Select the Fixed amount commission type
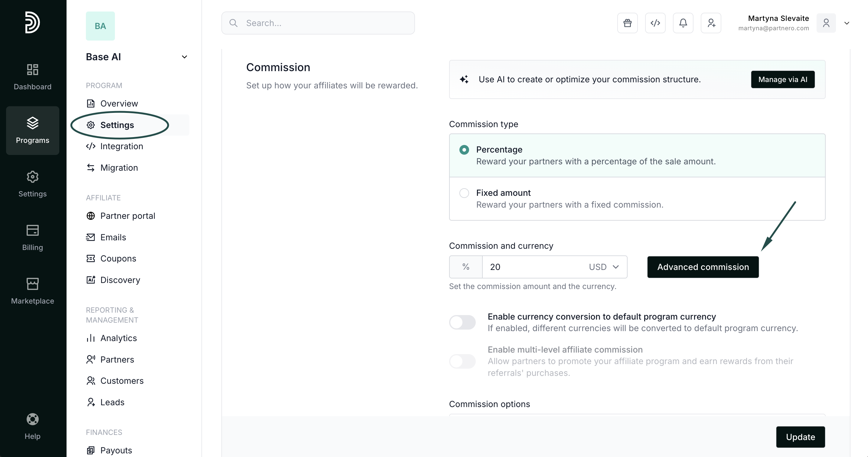Image resolution: width=868 pixels, height=457 pixels. tap(464, 193)
